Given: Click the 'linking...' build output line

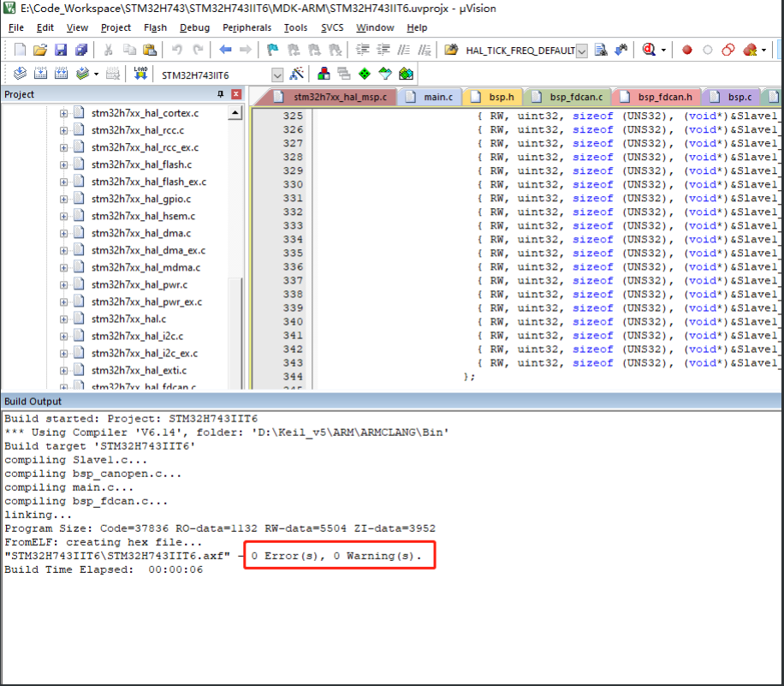Looking at the screenshot, I should (38, 515).
